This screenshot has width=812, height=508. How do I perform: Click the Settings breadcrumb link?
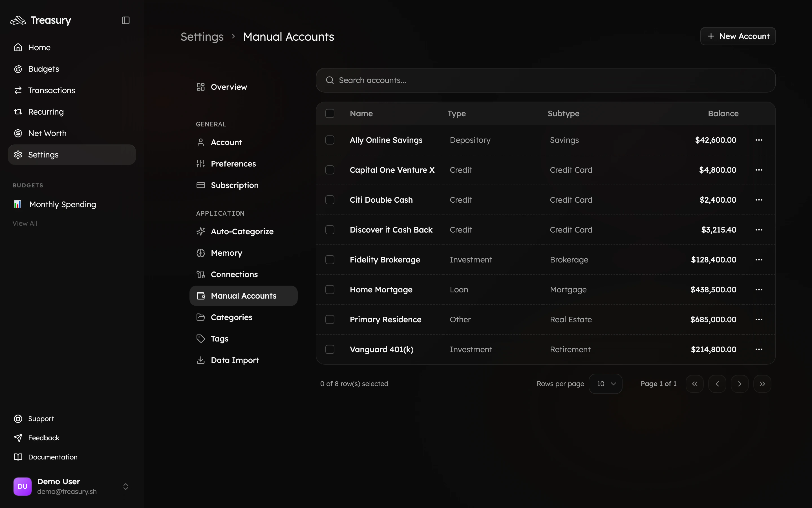coord(202,37)
